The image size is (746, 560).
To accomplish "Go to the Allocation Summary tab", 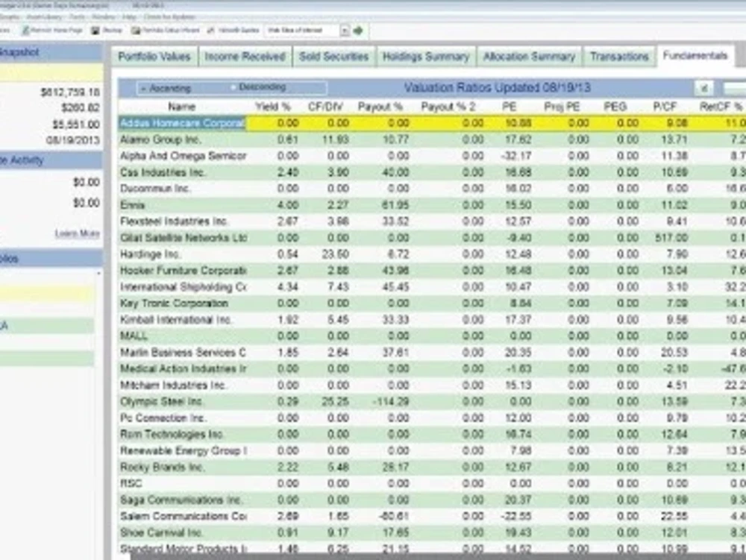I will click(x=529, y=57).
